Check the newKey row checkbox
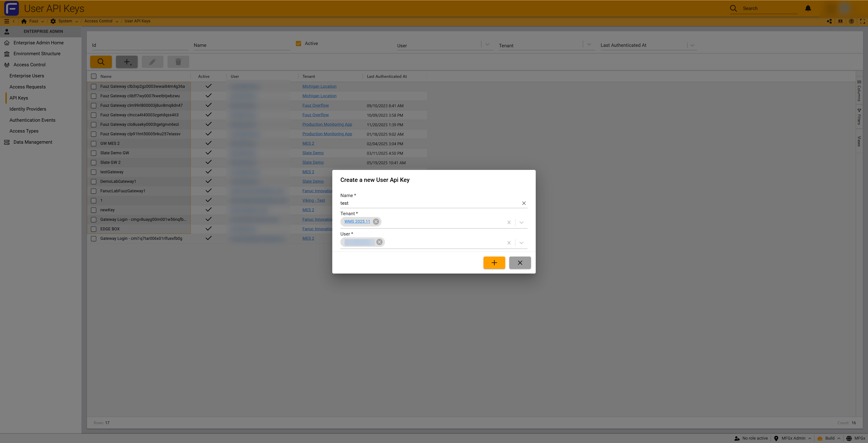 pos(94,210)
